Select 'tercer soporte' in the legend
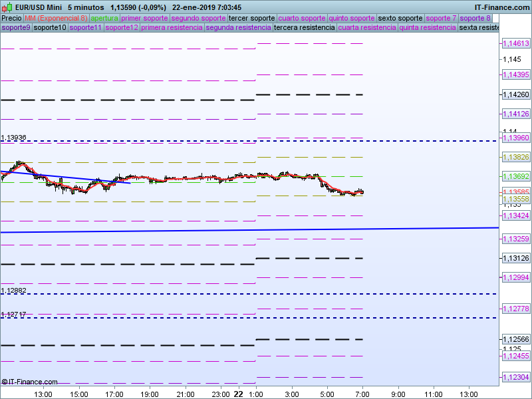 251,18
